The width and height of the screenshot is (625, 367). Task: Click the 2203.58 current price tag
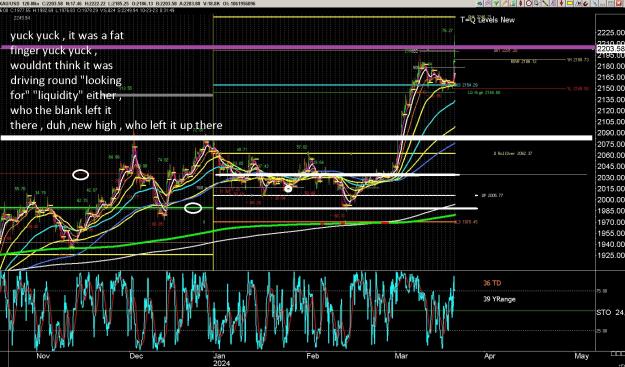tap(610, 49)
